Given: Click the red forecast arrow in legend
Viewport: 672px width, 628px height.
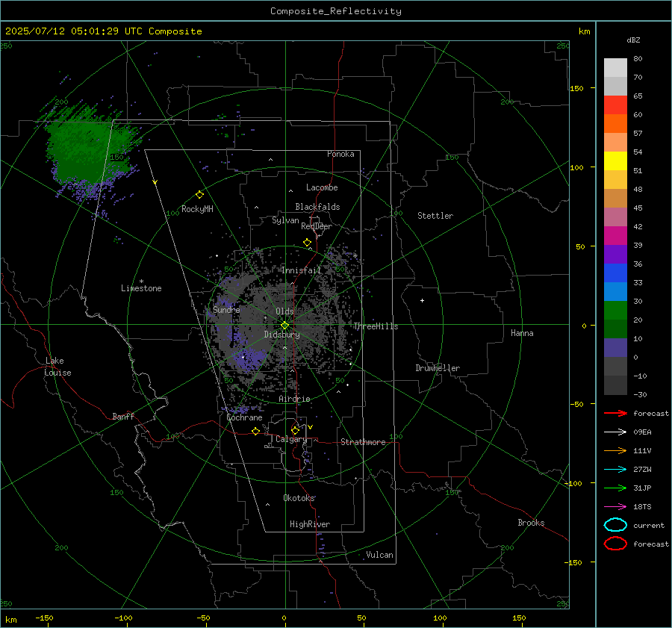Looking at the screenshot, I should pyautogui.click(x=615, y=413).
